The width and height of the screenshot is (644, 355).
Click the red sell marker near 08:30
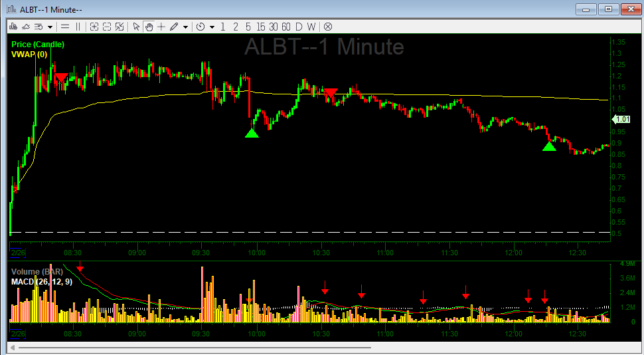61,77
